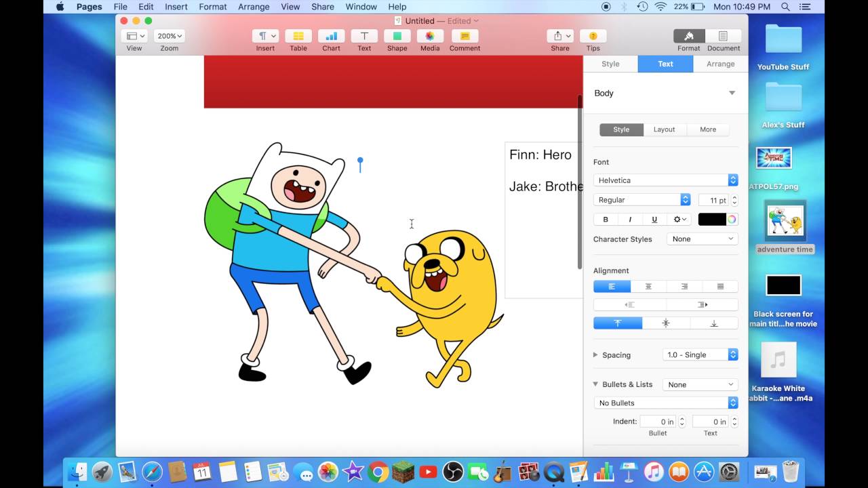Open the Regular typeface dropdown
Viewport: 868px width, 488px height.
point(642,200)
